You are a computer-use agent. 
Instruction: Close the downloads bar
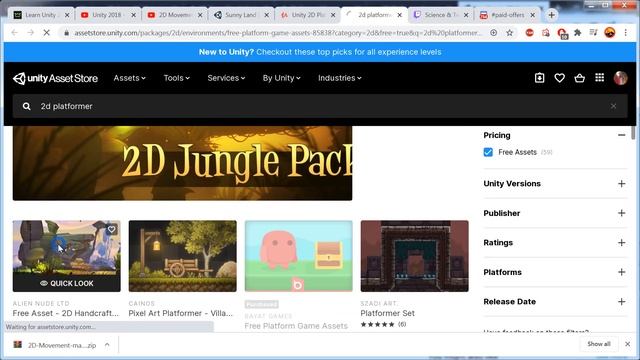tap(627, 344)
